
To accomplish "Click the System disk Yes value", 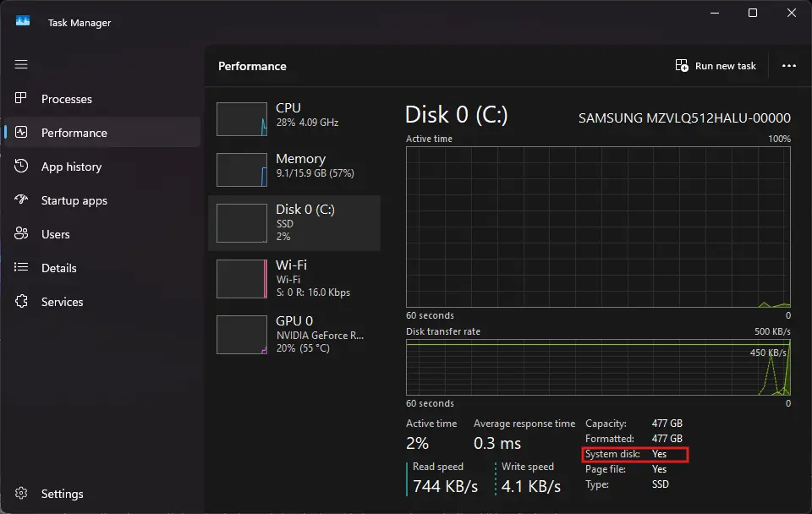I will [x=659, y=454].
